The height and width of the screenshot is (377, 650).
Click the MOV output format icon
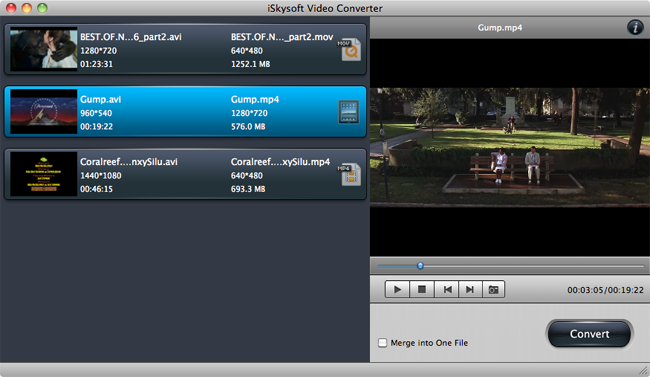tap(349, 50)
